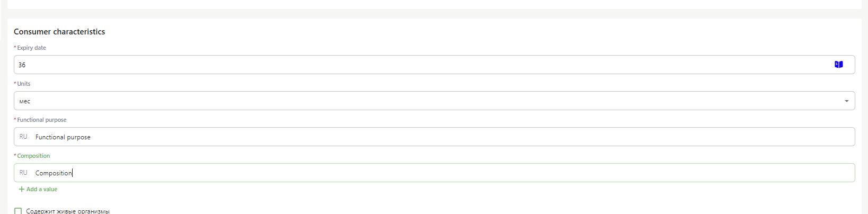Select RU language tag in Composition field
Screen dimensions: 868x214
(23, 173)
